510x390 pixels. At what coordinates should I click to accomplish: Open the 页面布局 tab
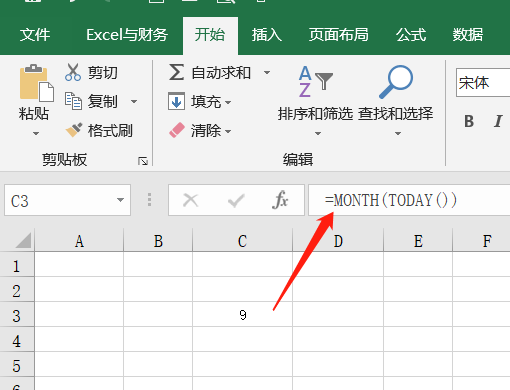(338, 35)
